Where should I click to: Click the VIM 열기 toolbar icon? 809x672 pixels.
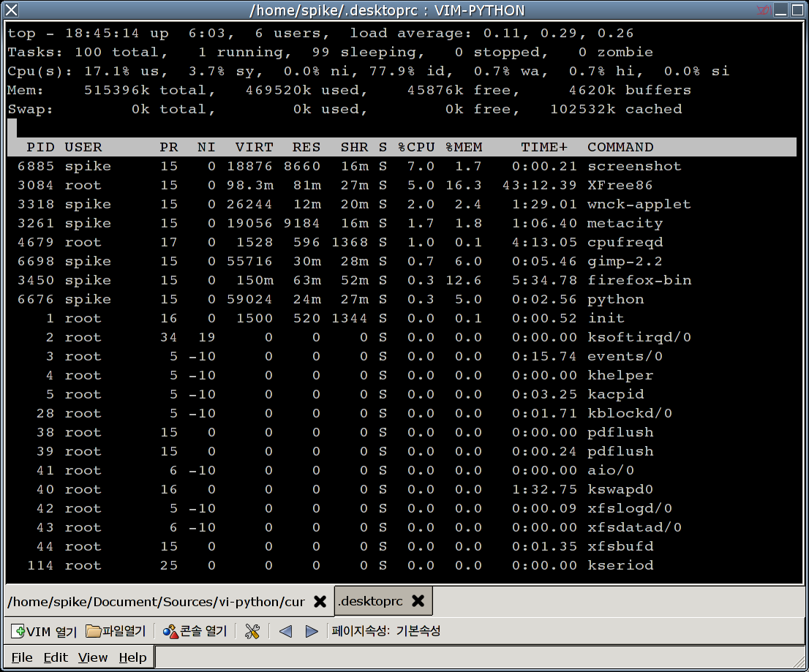point(18,631)
